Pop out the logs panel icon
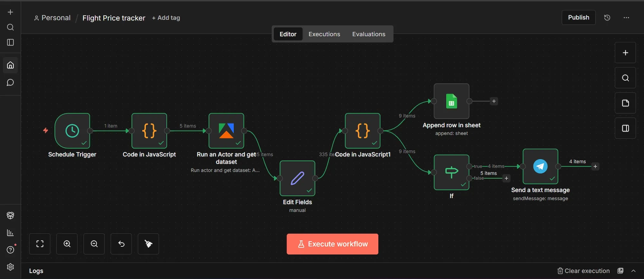644x279 pixels. point(620,271)
